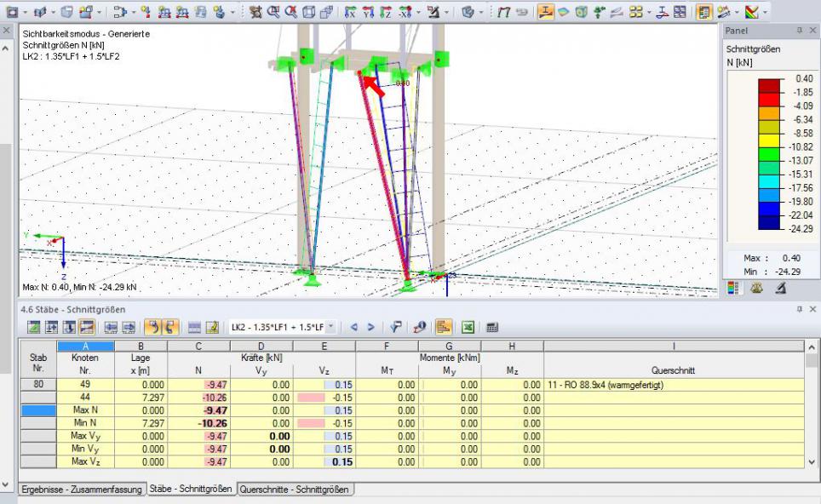
Task: Select column C header in table
Action: (198, 346)
